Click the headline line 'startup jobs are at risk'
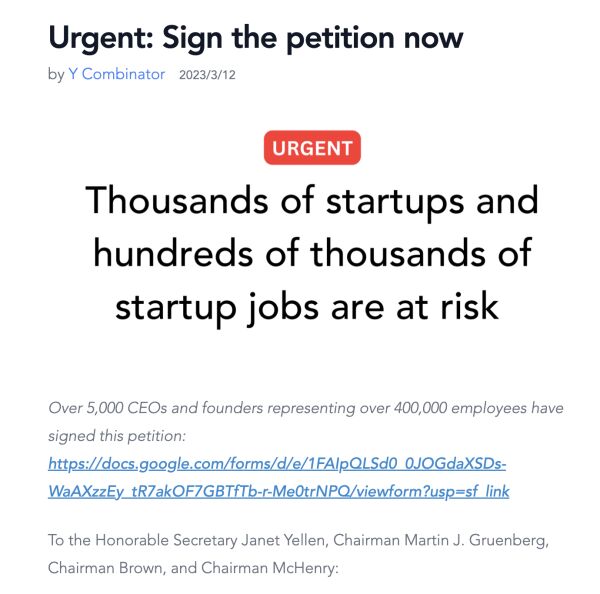Screen dimensions: 600x594 [x=306, y=306]
